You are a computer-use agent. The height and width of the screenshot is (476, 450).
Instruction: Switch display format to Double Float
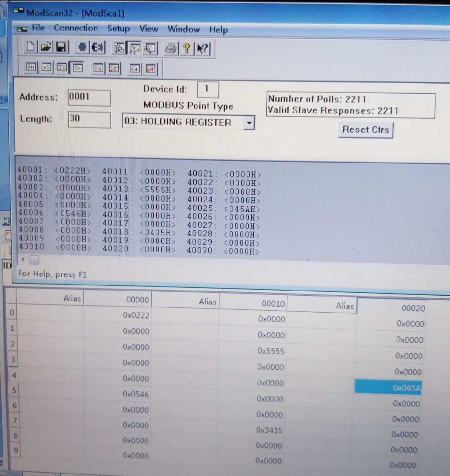pyautogui.click(x=135, y=69)
